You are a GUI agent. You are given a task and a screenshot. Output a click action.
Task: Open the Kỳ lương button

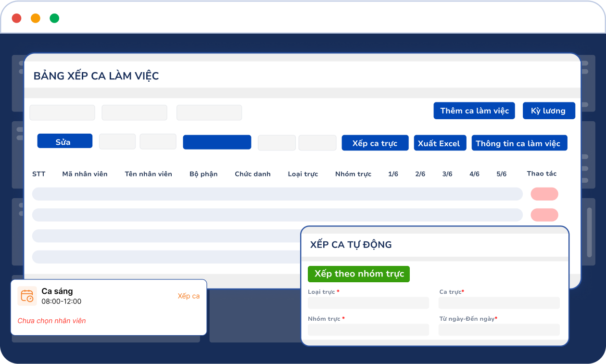pyautogui.click(x=548, y=111)
